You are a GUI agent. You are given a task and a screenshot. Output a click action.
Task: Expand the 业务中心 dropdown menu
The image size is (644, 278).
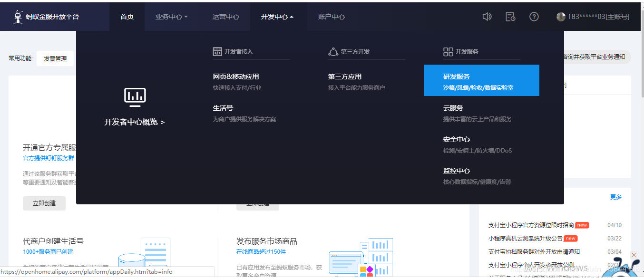click(x=172, y=17)
